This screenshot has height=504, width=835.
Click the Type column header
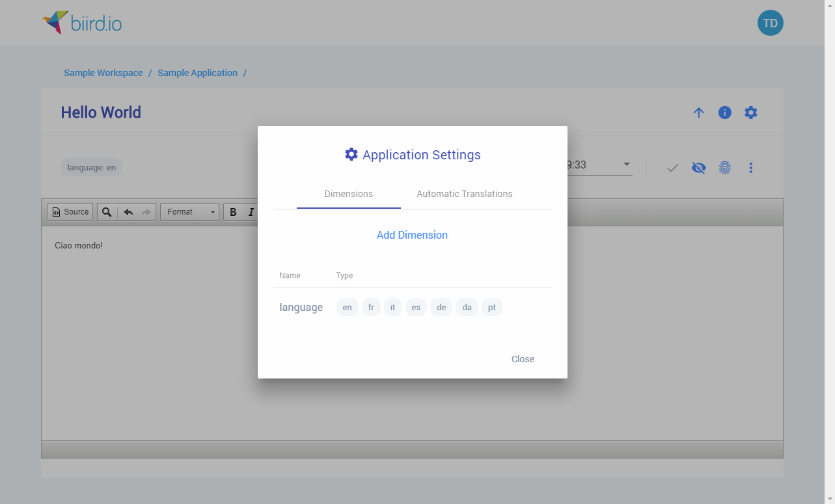click(344, 276)
